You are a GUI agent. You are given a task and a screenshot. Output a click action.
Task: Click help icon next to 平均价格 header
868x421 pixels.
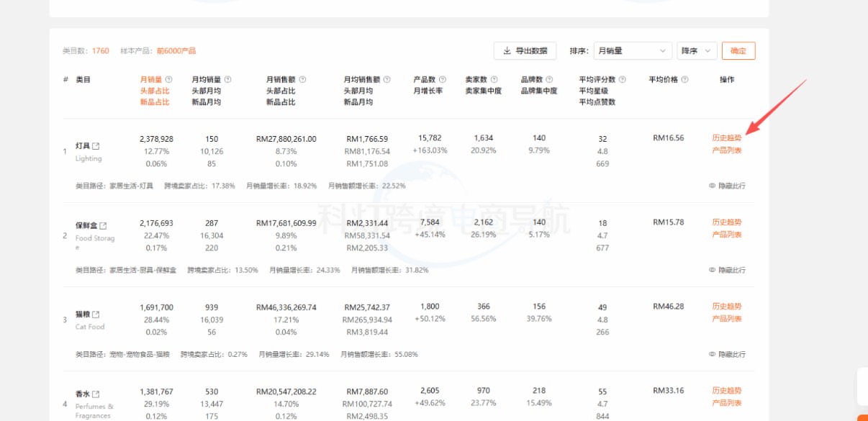[684, 80]
